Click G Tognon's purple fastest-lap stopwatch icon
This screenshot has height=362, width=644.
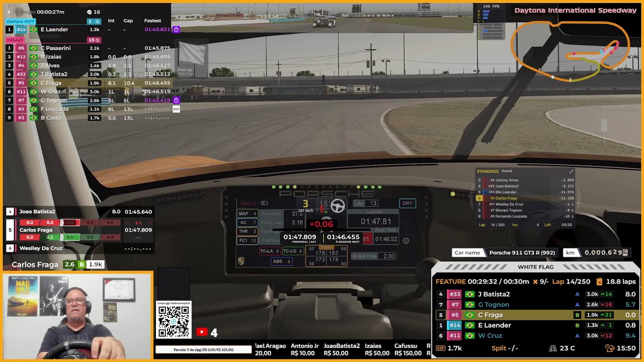tap(176, 101)
